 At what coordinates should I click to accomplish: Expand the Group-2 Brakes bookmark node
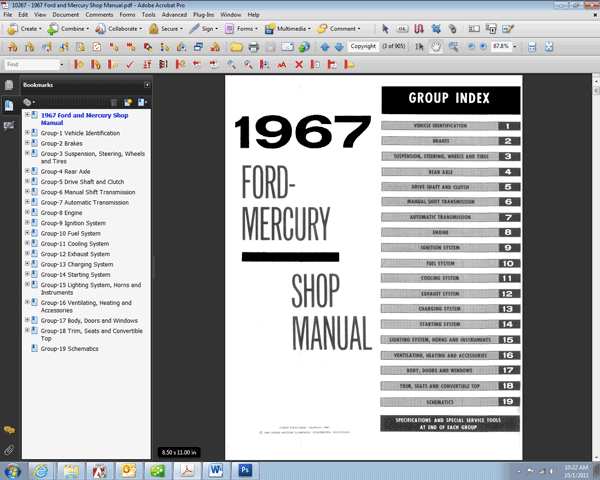(27, 142)
